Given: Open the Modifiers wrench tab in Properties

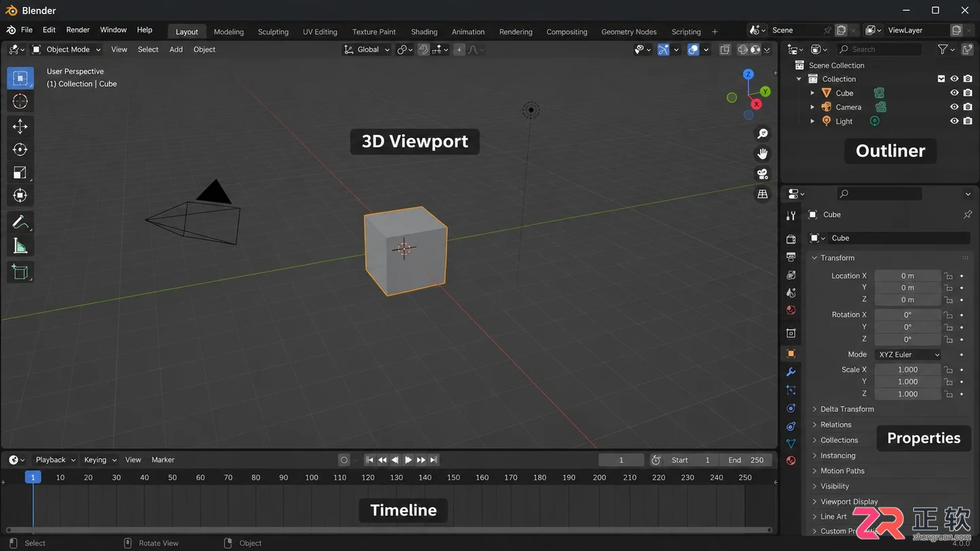Looking at the screenshot, I should click(x=791, y=372).
